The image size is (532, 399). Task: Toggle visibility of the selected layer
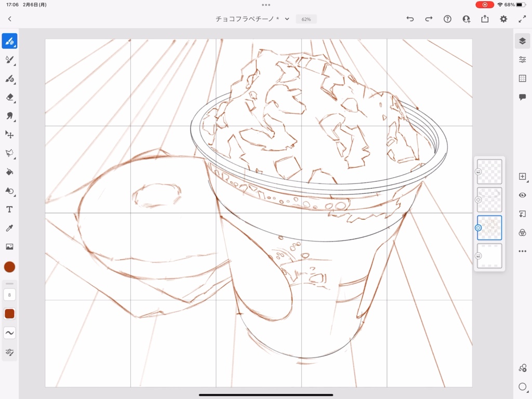(522, 195)
